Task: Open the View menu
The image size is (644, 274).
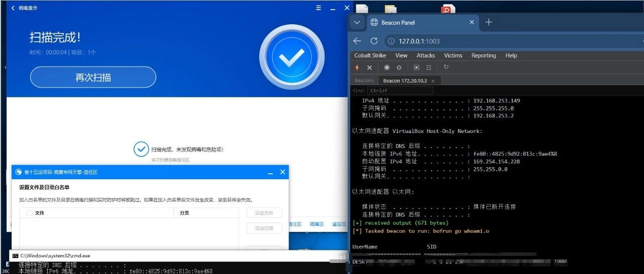Action: [x=401, y=55]
